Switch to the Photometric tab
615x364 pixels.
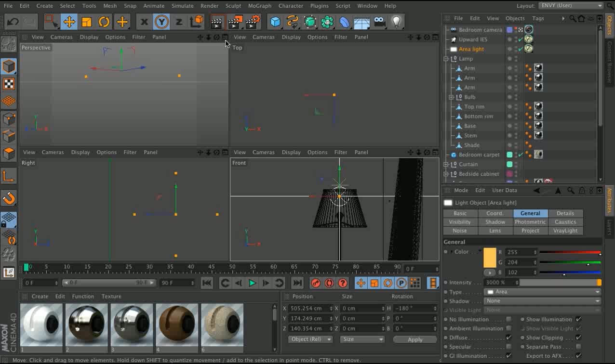pos(530,222)
